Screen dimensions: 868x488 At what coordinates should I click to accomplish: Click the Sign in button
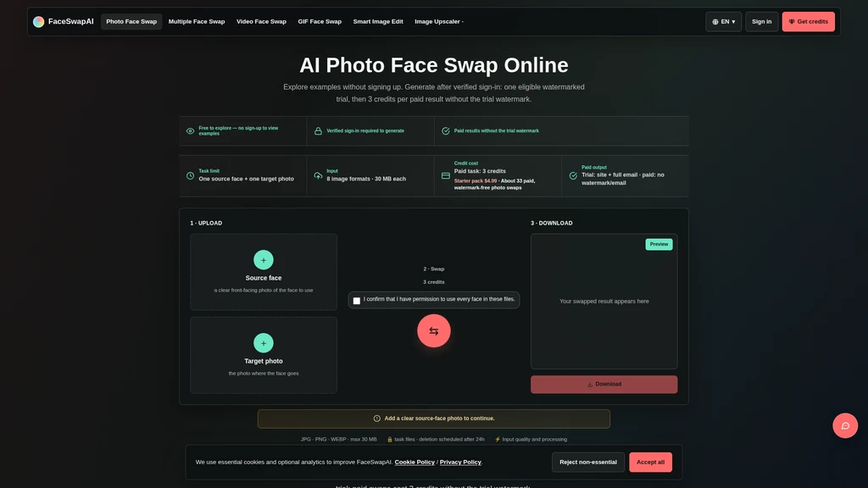762,21
